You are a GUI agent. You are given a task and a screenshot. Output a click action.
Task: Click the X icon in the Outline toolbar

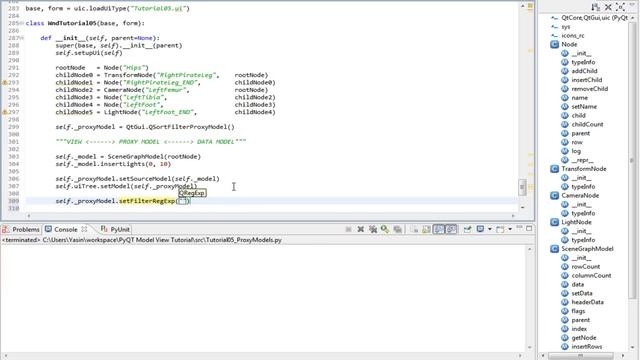tap(608, 7)
